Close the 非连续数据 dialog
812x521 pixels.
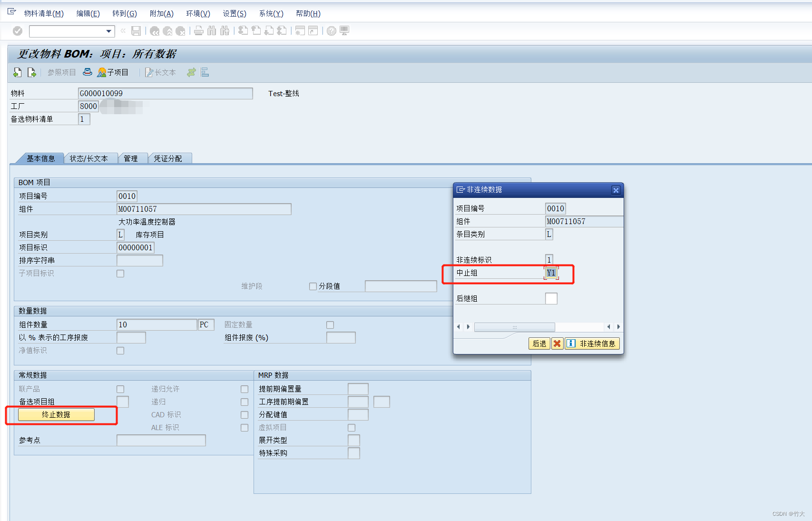(x=616, y=190)
